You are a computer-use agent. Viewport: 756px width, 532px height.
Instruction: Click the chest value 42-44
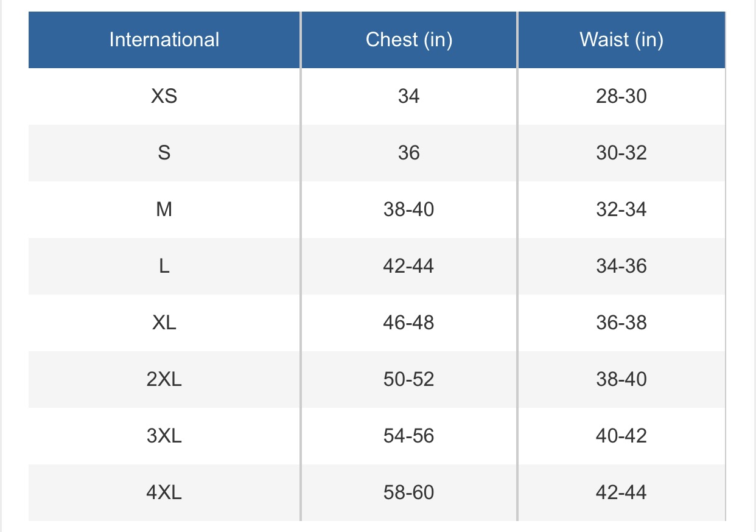[x=408, y=266]
